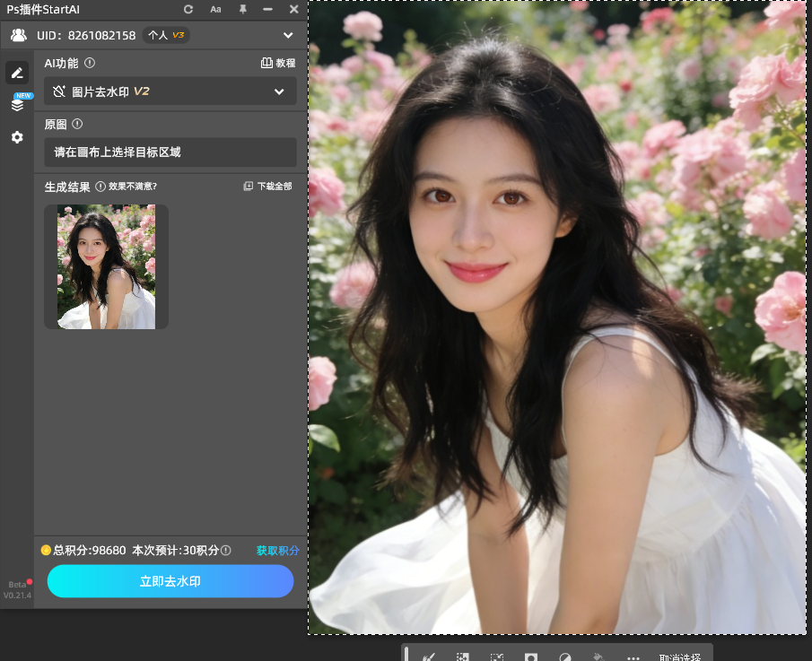Expand the UID account dropdown chevron
This screenshot has width=812, height=661.
pyautogui.click(x=288, y=36)
